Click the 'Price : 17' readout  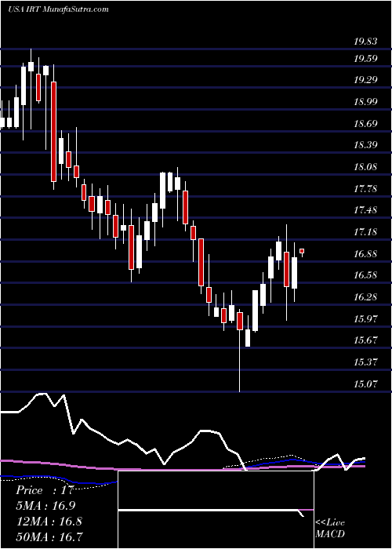click(x=45, y=490)
